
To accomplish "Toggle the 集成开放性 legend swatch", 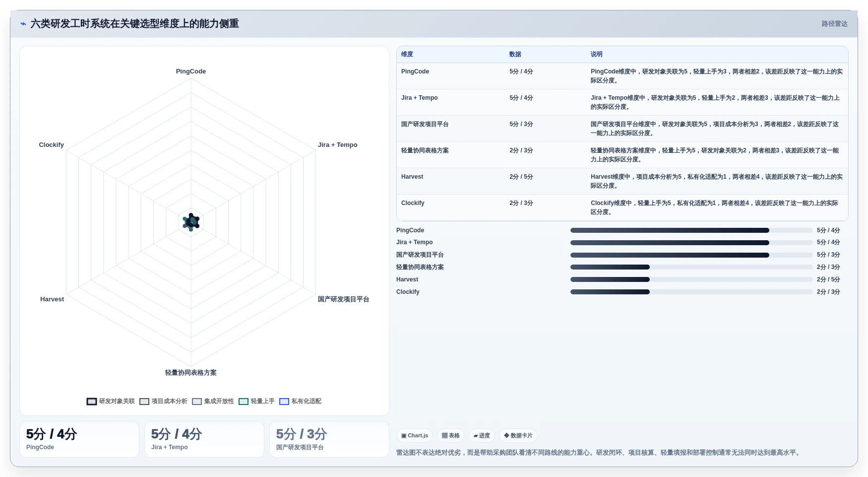I will [197, 402].
